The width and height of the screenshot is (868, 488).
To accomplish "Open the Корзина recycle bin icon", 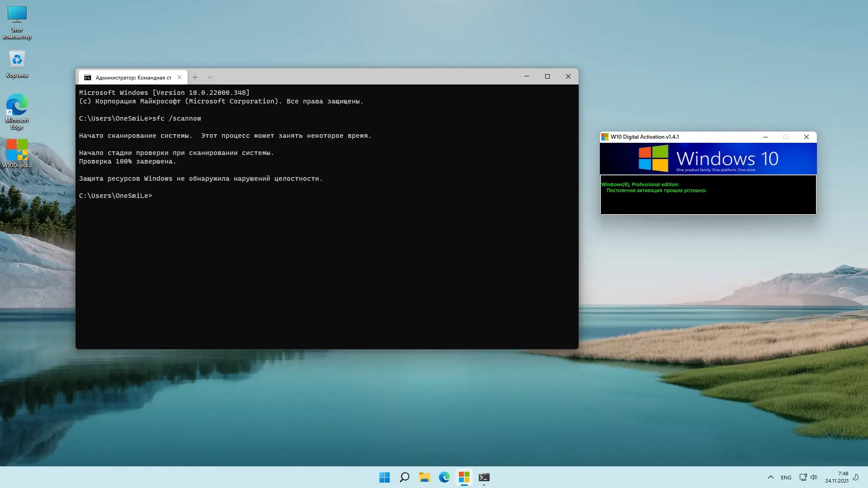I will point(17,63).
